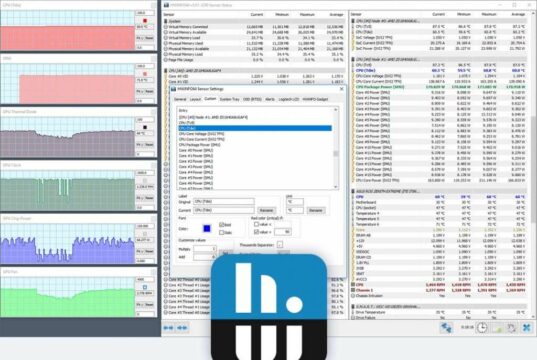Click the 'Drive Temperature' row in right panel

pyautogui.click(x=439, y=312)
